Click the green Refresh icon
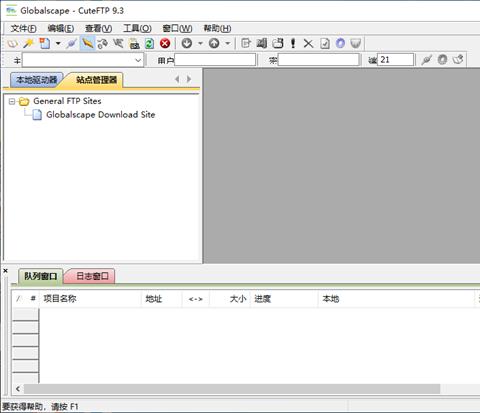 [149, 43]
